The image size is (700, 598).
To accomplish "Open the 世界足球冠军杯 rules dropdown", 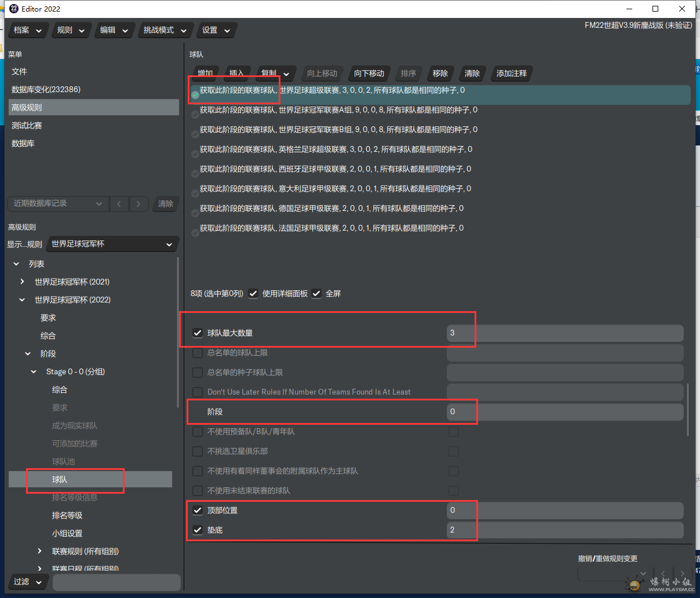I will tap(112, 244).
